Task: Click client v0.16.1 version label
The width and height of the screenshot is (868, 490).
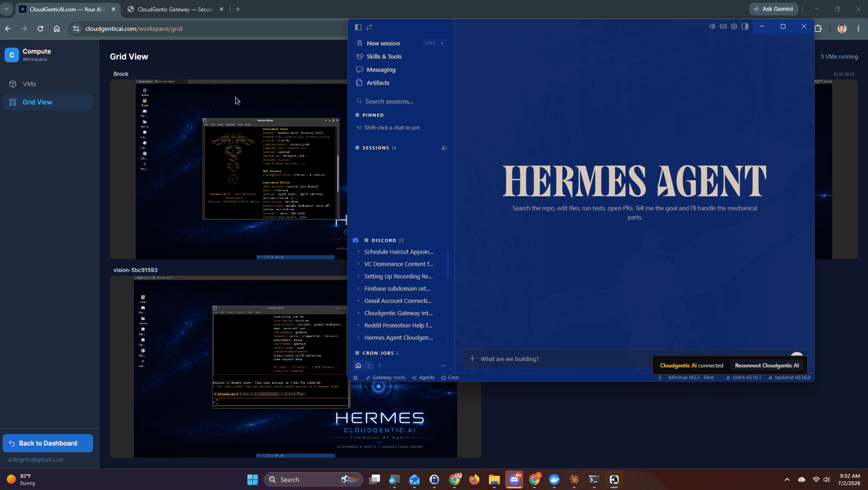Action: pyautogui.click(x=744, y=378)
